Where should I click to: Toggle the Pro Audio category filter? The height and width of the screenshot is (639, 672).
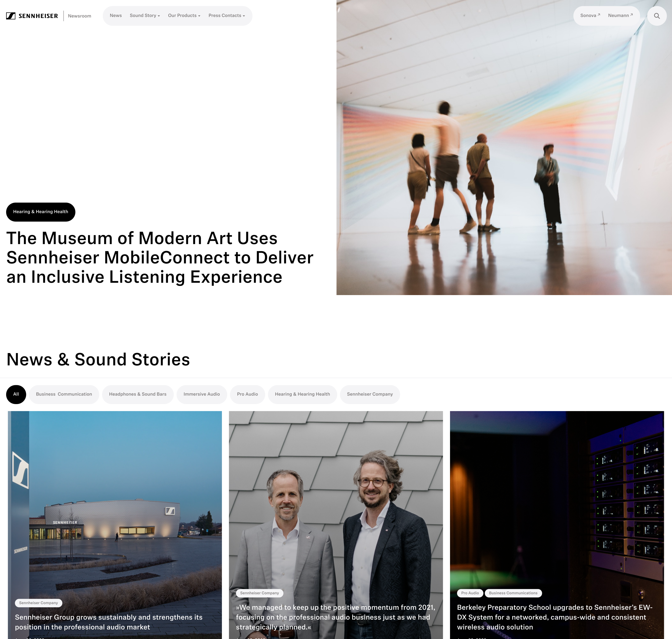pyautogui.click(x=247, y=394)
